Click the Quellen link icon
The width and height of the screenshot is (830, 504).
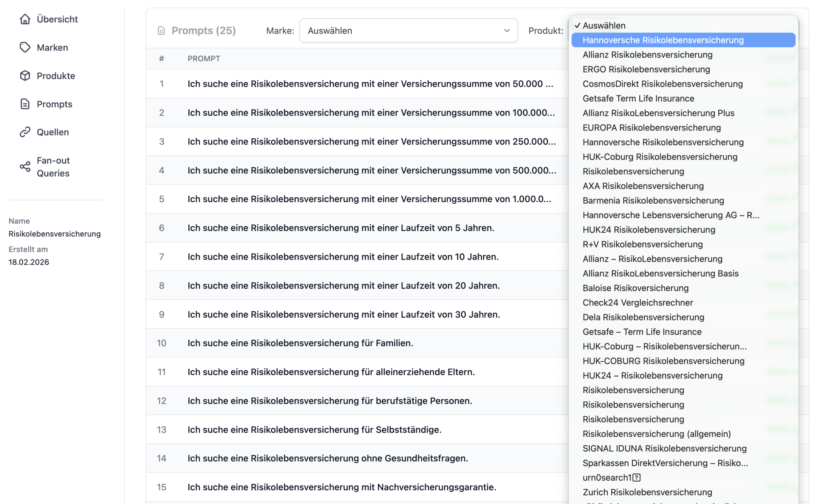point(25,132)
